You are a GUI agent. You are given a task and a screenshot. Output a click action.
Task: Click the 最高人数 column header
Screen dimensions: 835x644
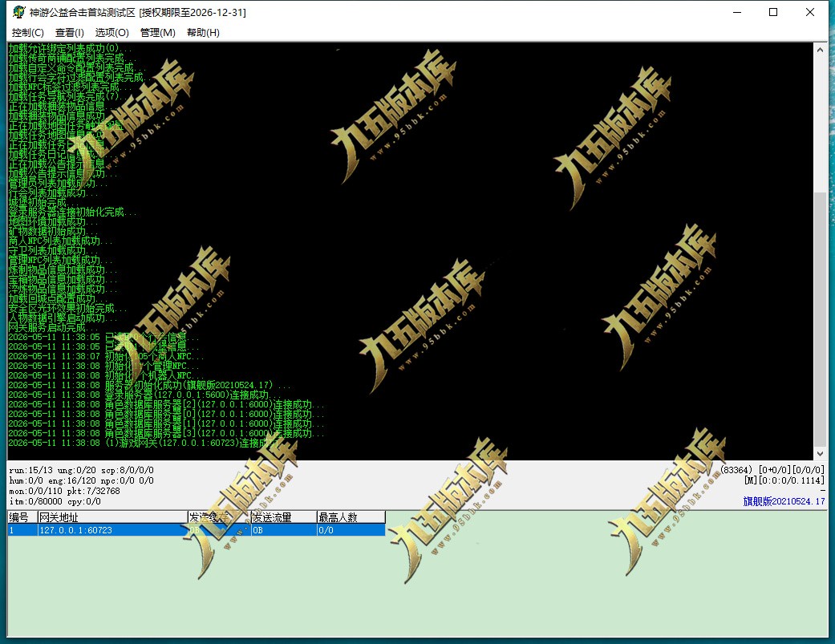coord(351,517)
